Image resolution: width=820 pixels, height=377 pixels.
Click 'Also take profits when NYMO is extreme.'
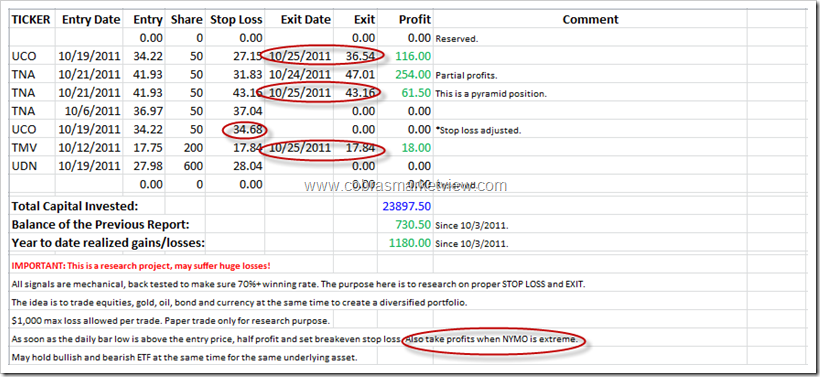492,339
